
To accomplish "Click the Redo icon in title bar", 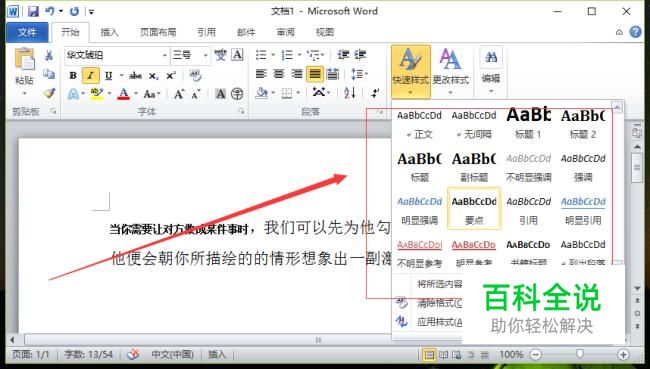I will (x=74, y=11).
